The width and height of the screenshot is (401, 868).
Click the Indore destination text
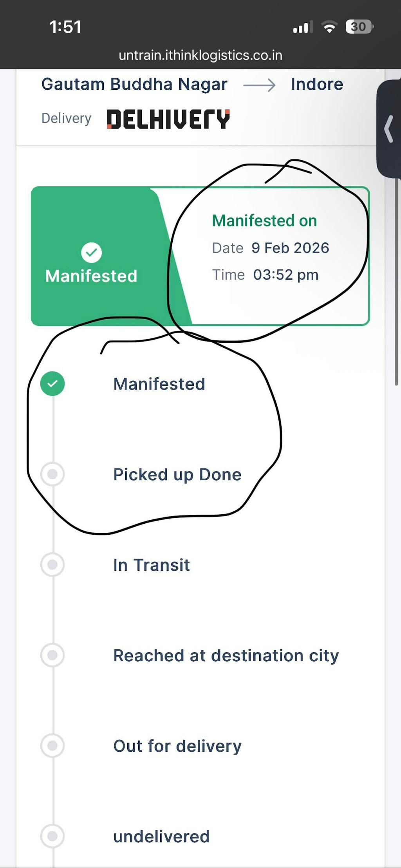click(x=317, y=85)
